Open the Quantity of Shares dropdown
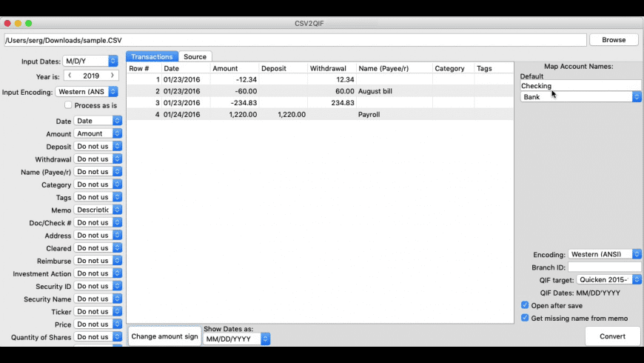644x363 pixels. (98, 337)
